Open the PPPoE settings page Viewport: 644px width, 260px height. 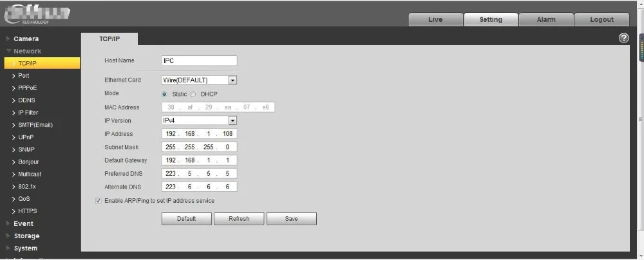(x=27, y=88)
